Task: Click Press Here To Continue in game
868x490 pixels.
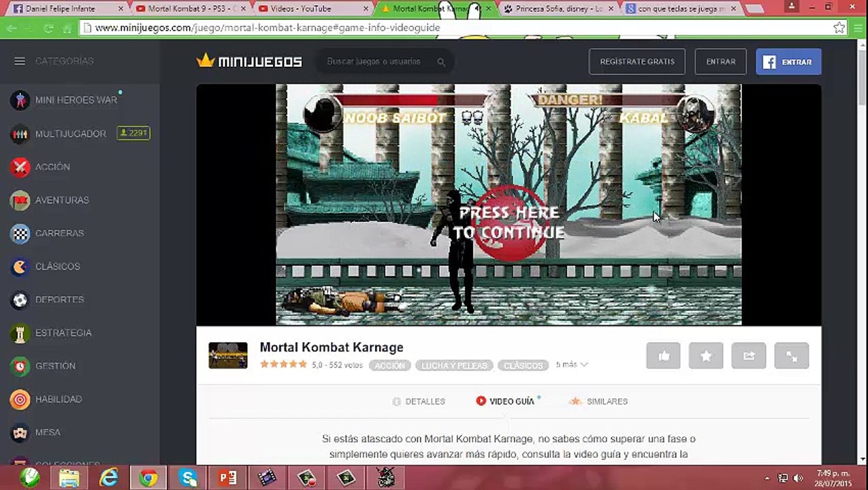Action: [509, 223]
